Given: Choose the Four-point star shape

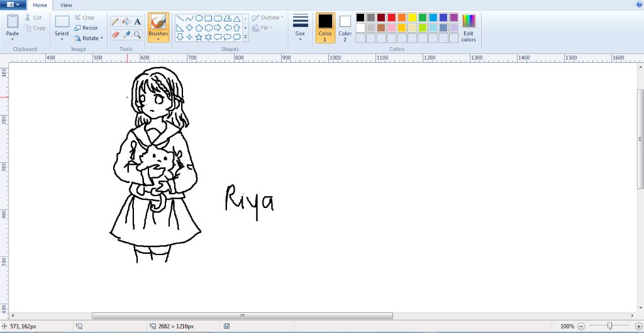Looking at the screenshot, I should 189,37.
